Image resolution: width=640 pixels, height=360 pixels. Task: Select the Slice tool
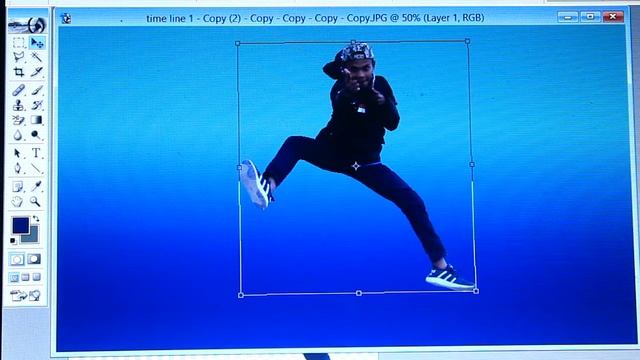click(37, 72)
